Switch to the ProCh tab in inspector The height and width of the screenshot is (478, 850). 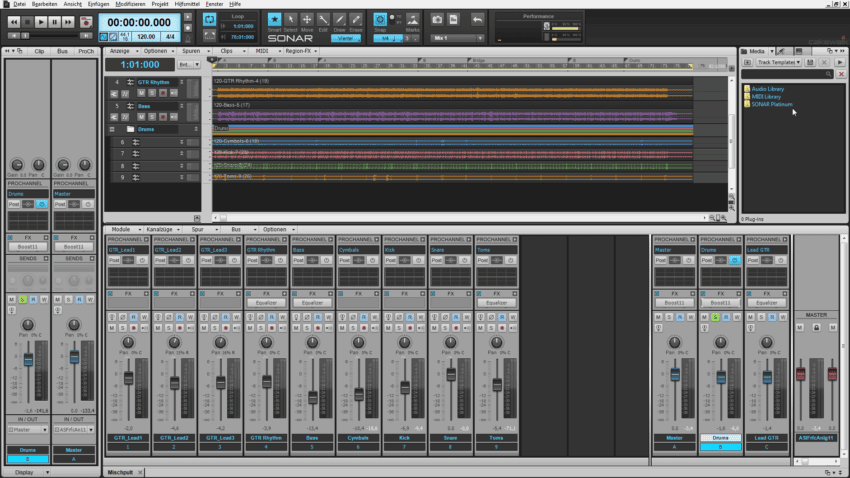coord(86,51)
